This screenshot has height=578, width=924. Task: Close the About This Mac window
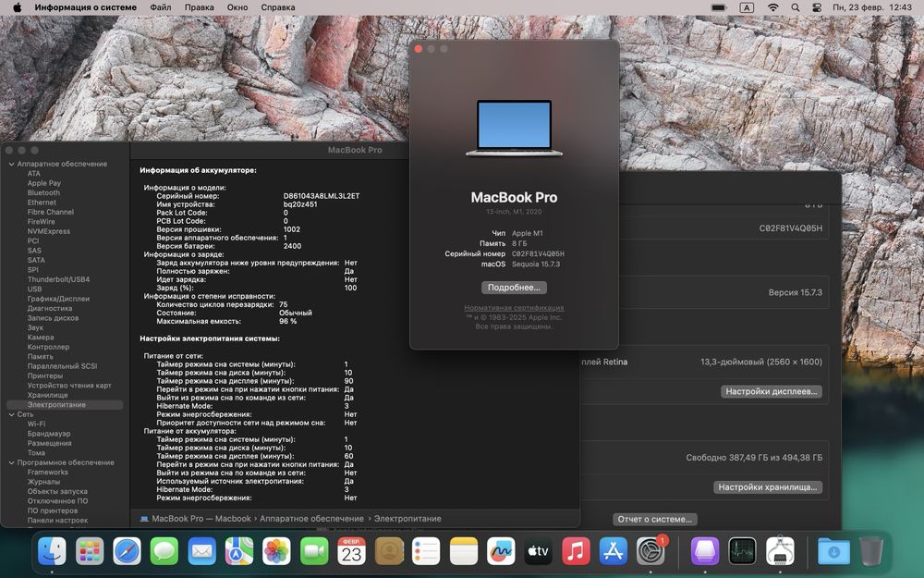419,49
